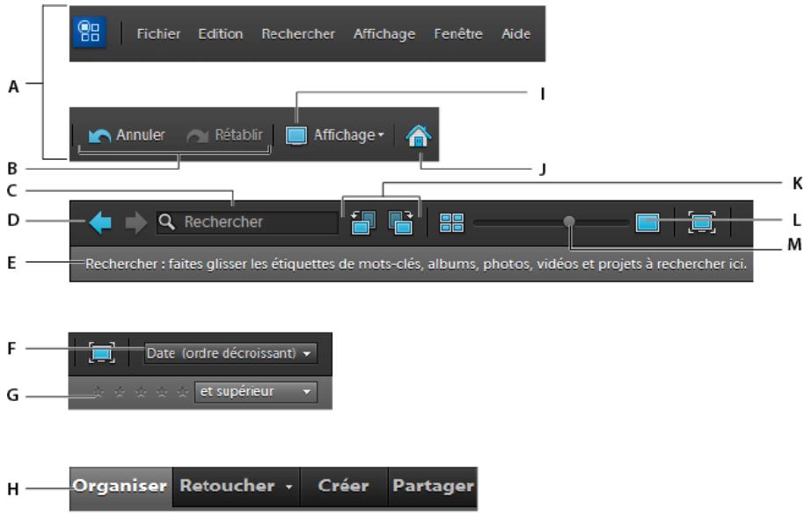Viewport: 812px width, 516px height.
Task: Adjust the thumbnail size slider handle
Action: click(569, 222)
